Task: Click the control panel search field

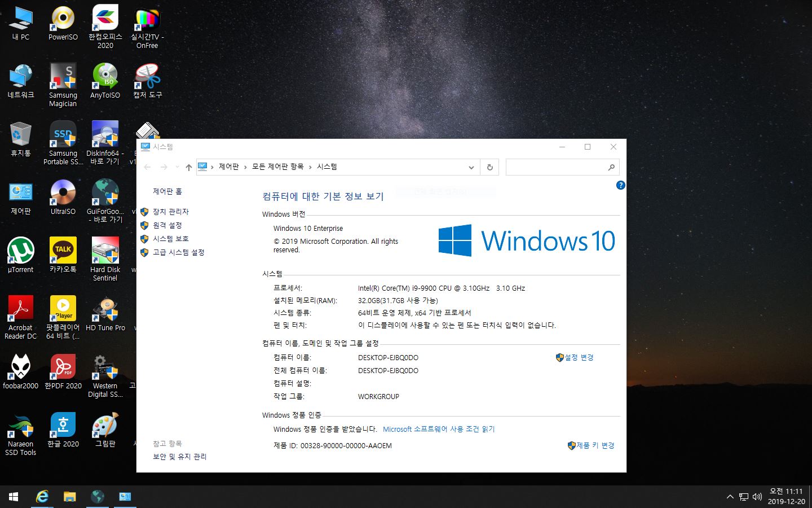Action: pos(562,167)
